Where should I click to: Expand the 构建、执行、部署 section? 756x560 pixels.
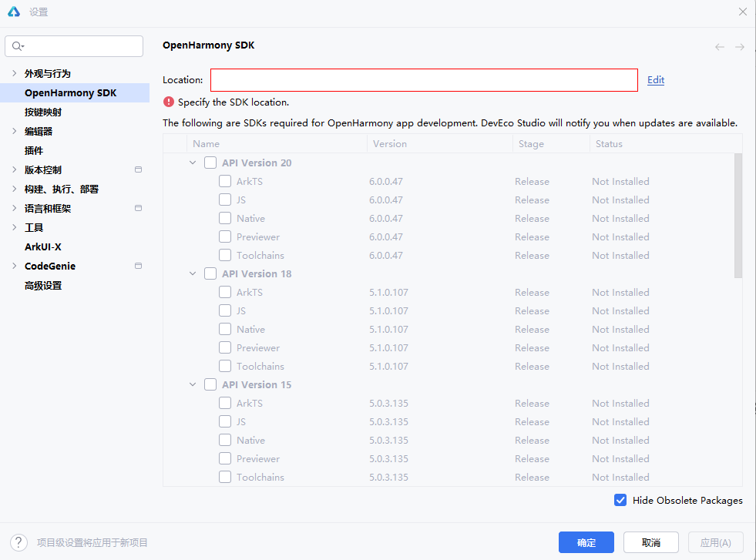[14, 189]
